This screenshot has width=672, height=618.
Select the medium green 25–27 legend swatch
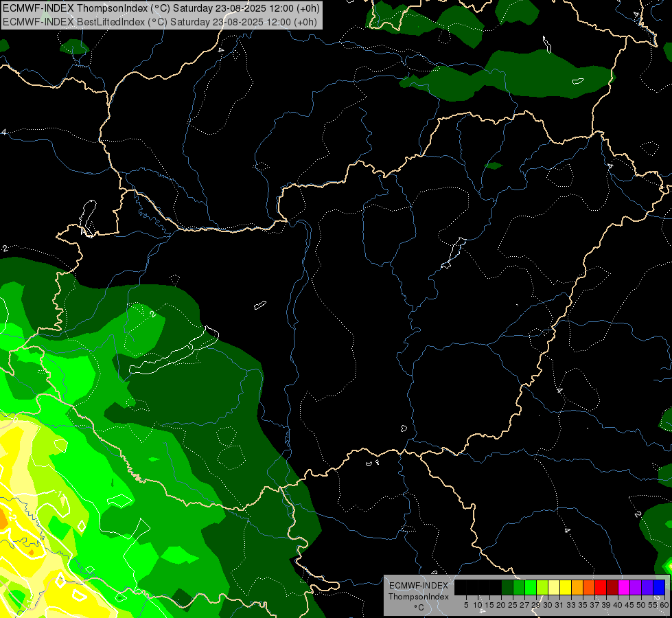pyautogui.click(x=519, y=587)
